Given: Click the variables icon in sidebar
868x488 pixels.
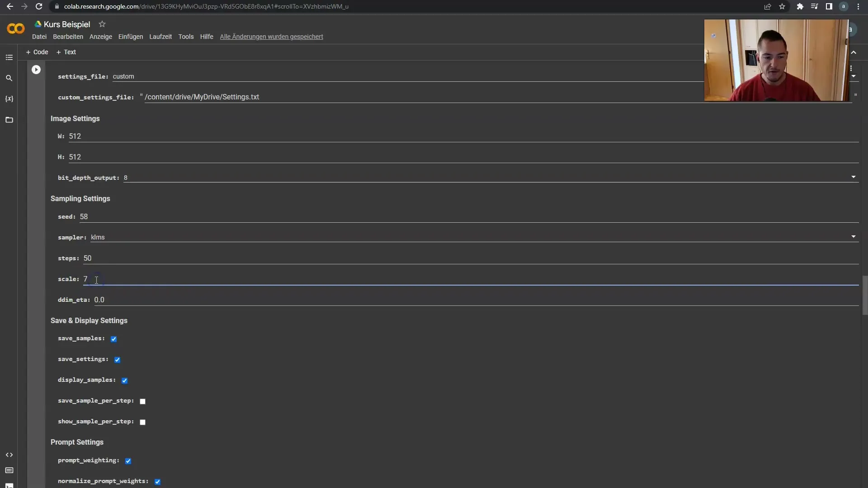Looking at the screenshot, I should coord(9,99).
